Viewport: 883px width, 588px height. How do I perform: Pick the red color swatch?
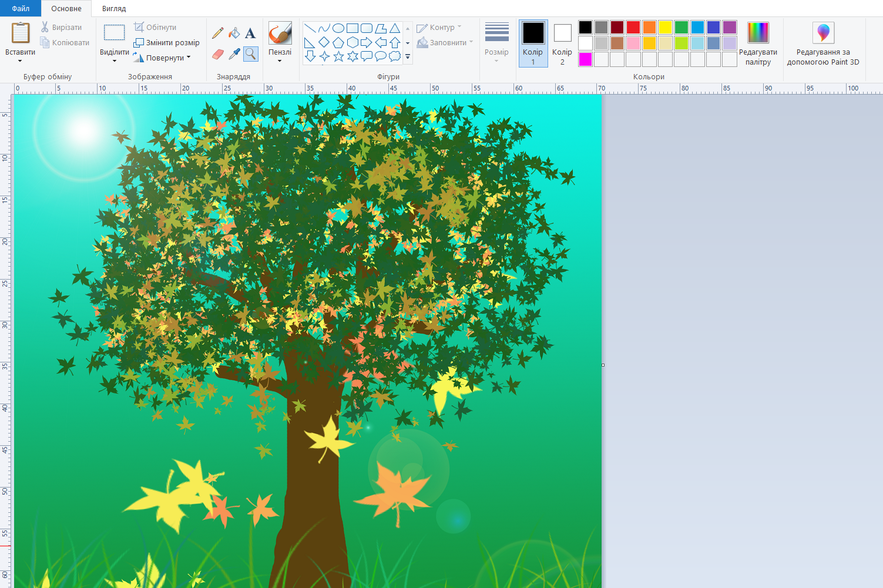(633, 28)
